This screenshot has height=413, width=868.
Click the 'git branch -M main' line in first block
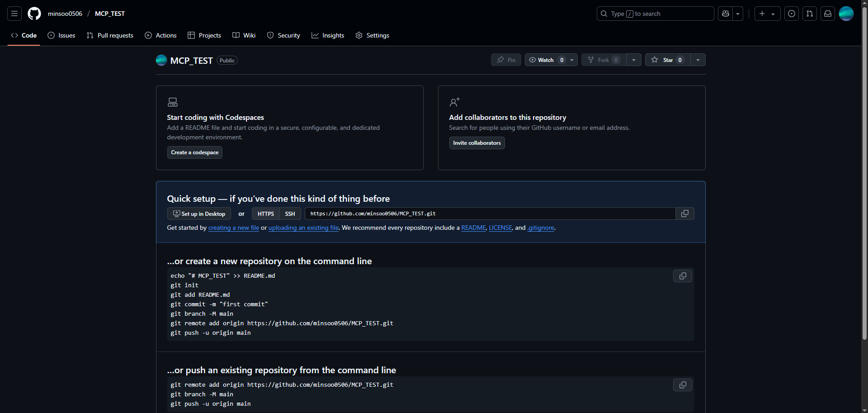[202, 313]
